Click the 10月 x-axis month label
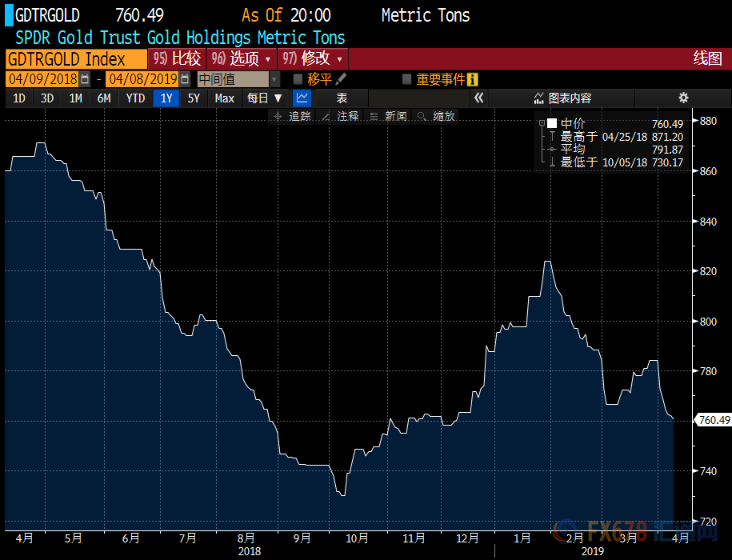Screen dimensions: 732x560 click(x=357, y=538)
